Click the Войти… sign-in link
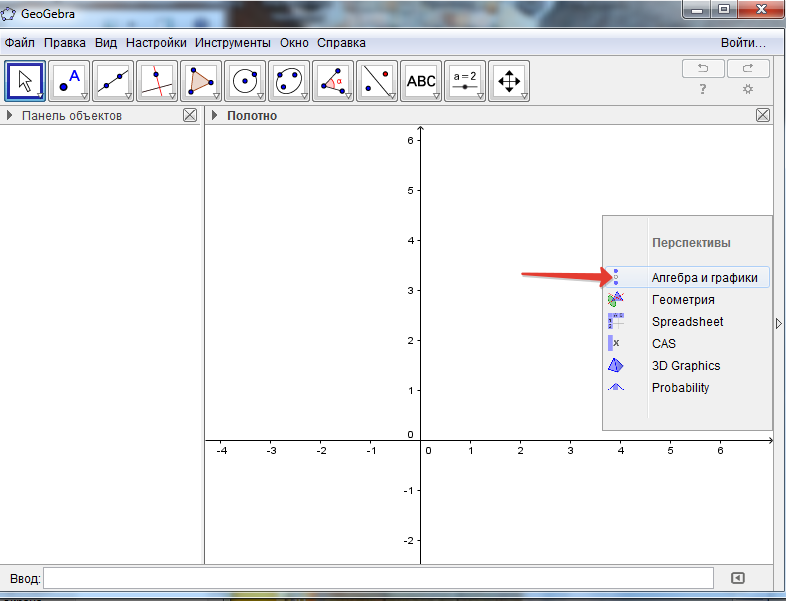 coord(743,43)
